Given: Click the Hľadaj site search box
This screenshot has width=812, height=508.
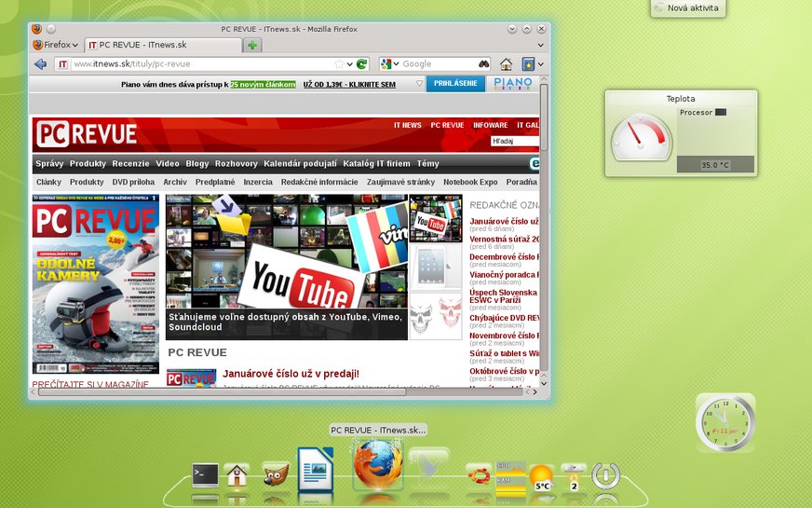Looking at the screenshot, I should (x=514, y=141).
